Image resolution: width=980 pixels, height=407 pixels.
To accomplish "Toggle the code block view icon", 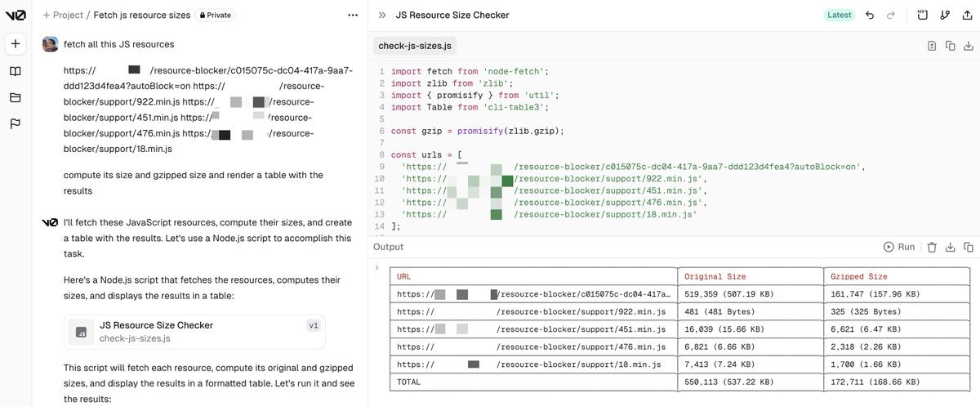I will tap(922, 15).
